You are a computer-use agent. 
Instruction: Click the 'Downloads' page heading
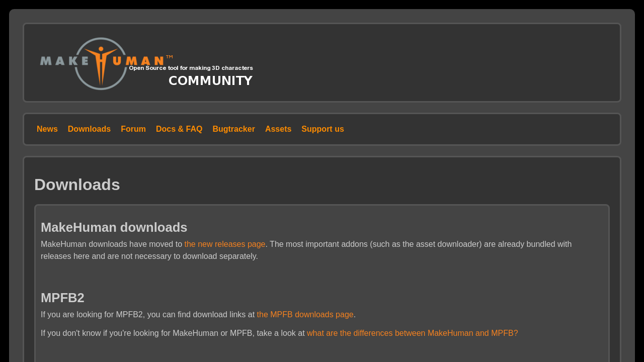pyautogui.click(x=77, y=185)
